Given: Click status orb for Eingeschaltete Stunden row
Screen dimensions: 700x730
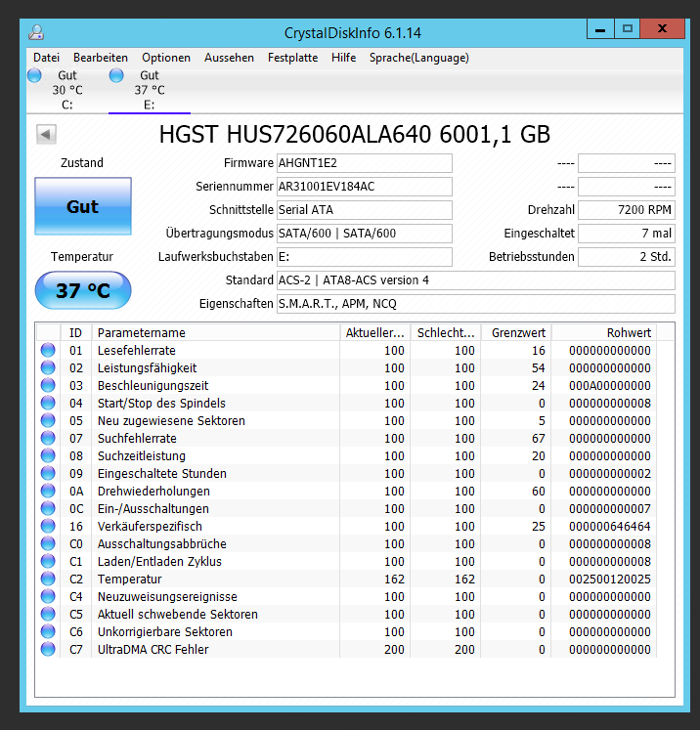Looking at the screenshot, I should pyautogui.click(x=48, y=473).
